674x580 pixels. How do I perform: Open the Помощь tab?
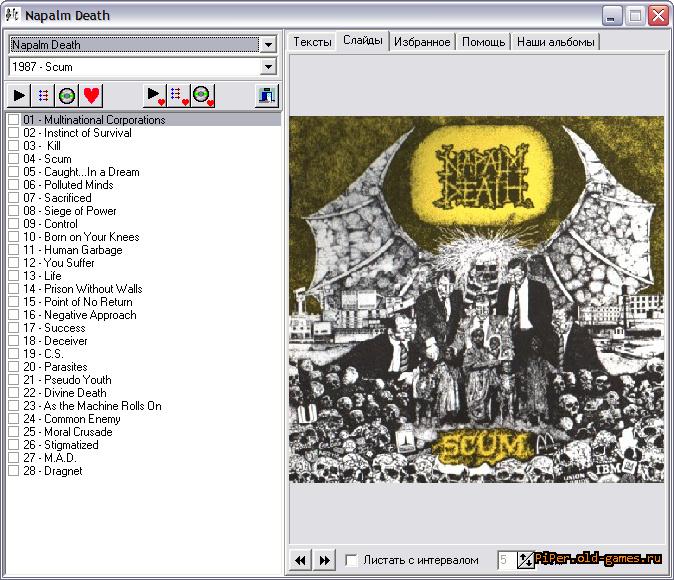(x=484, y=42)
